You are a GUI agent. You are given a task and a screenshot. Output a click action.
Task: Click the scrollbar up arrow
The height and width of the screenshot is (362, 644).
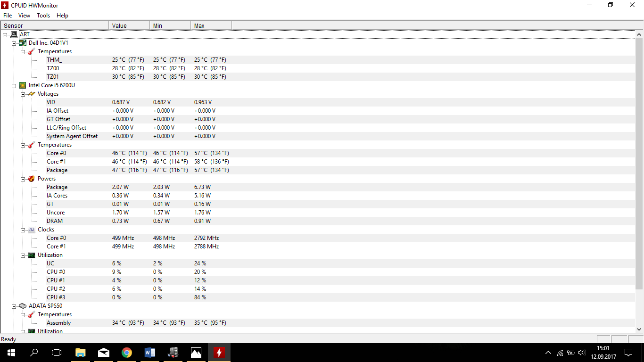[x=639, y=34]
